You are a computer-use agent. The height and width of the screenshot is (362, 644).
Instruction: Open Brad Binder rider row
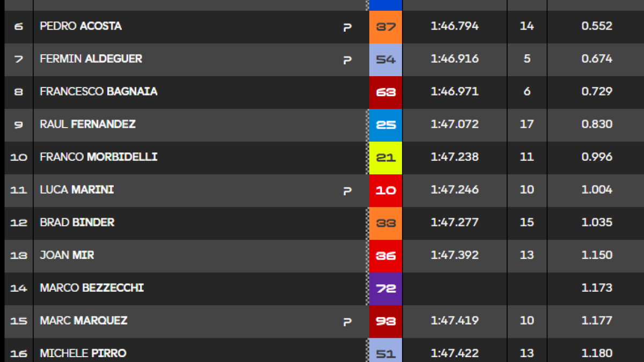click(x=322, y=223)
